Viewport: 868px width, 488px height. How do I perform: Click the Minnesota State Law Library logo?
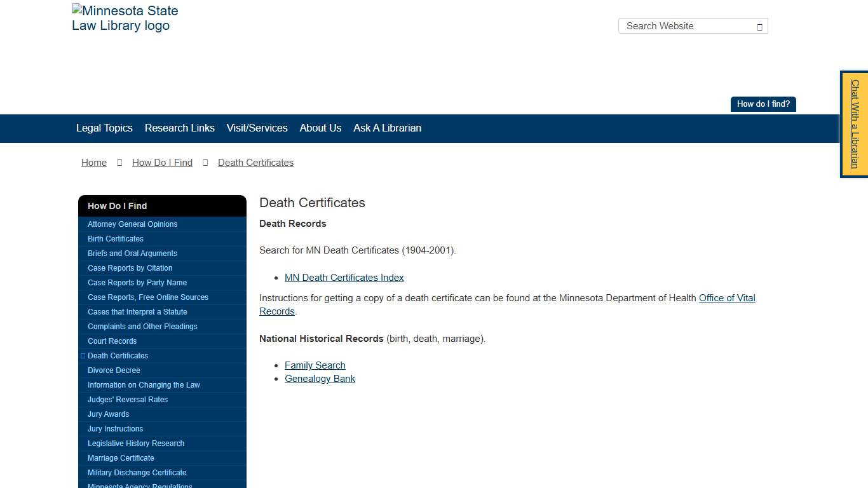click(125, 18)
